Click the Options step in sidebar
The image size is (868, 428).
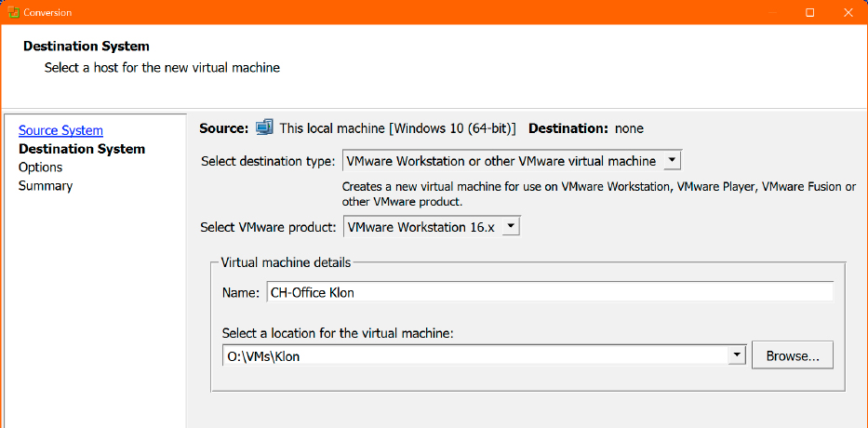pyautogui.click(x=40, y=167)
